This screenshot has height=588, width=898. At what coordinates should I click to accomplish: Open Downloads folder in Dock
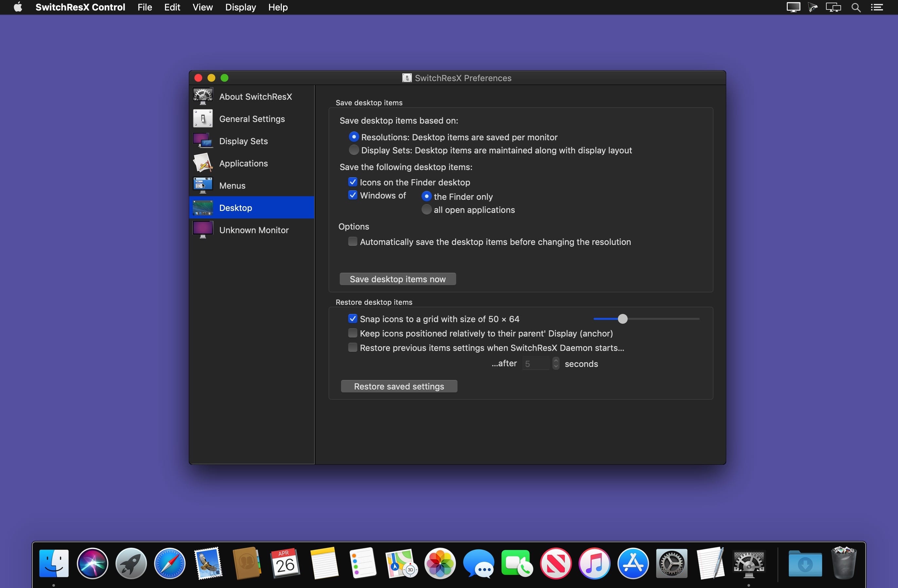click(805, 563)
